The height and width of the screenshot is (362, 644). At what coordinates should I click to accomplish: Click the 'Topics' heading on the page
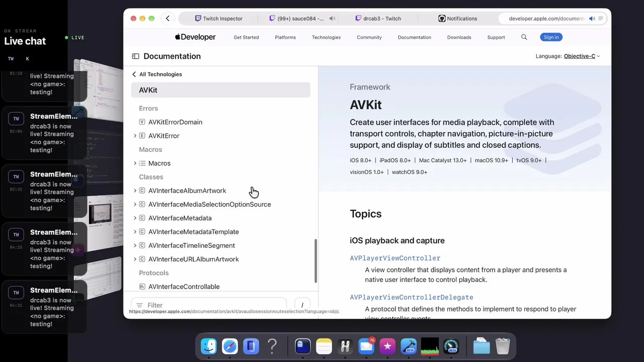(x=366, y=214)
